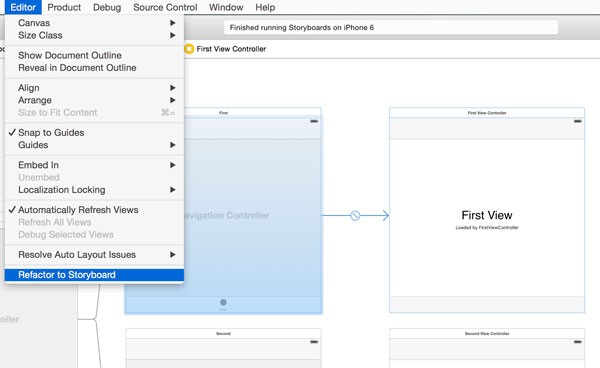Expand the Arrange submenu
This screenshot has height=368, width=600.
(94, 100)
